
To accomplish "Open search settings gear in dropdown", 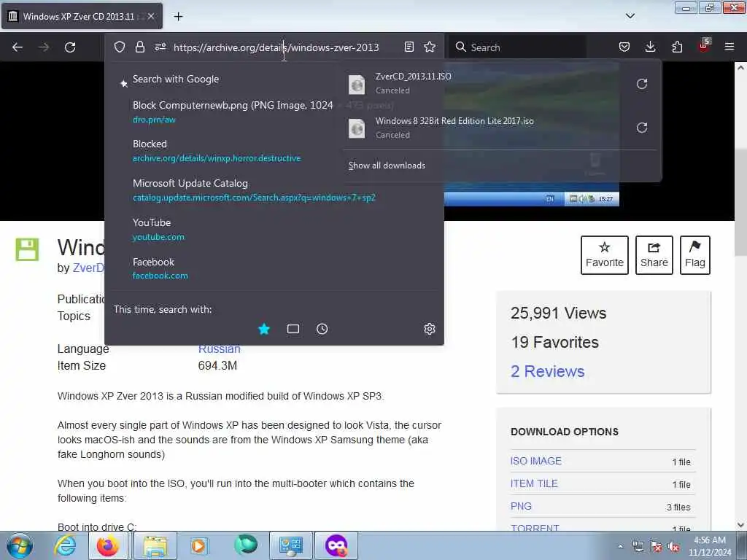I will (x=429, y=329).
